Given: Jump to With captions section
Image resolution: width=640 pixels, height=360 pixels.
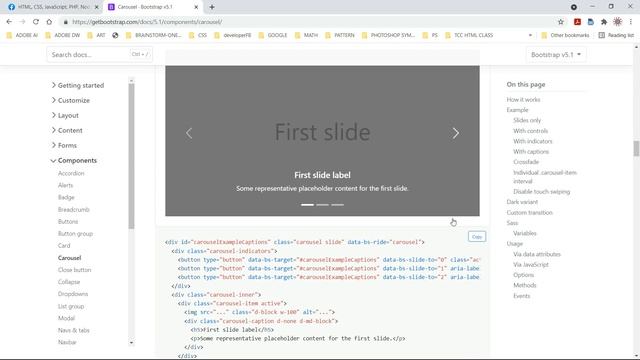Looking at the screenshot, I should 531,151.
